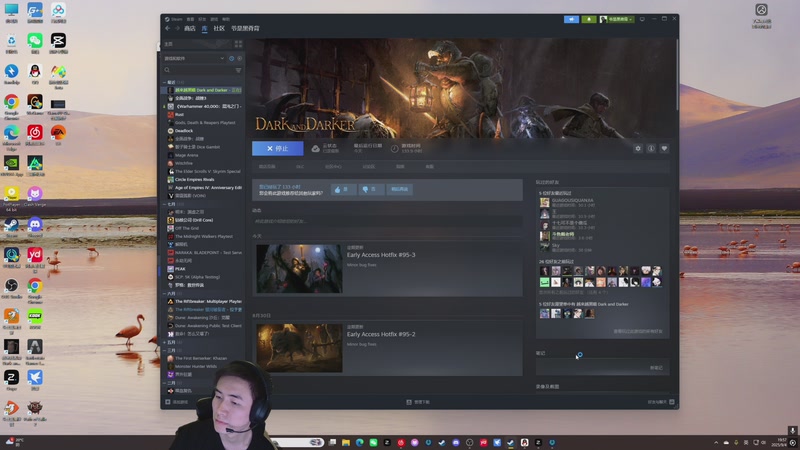This screenshot has width=800, height=450.
Task: Collapse the March (三月) category
Action: point(164,351)
